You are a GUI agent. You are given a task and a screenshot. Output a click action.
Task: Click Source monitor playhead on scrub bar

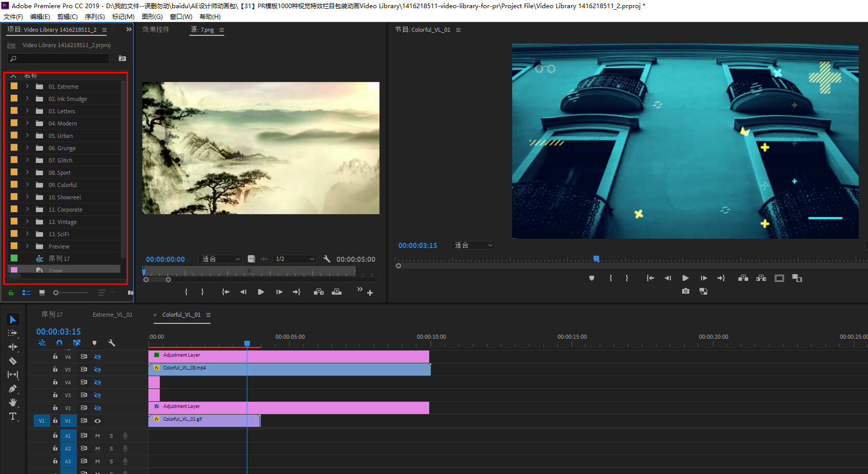click(x=144, y=272)
